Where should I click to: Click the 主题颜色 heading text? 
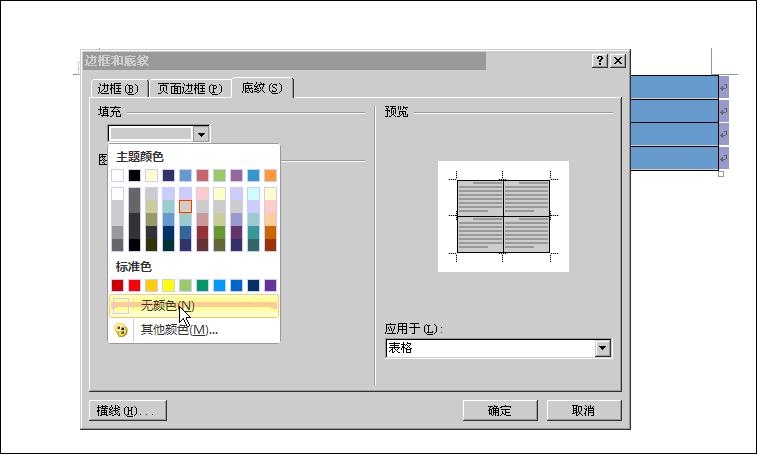(x=140, y=156)
